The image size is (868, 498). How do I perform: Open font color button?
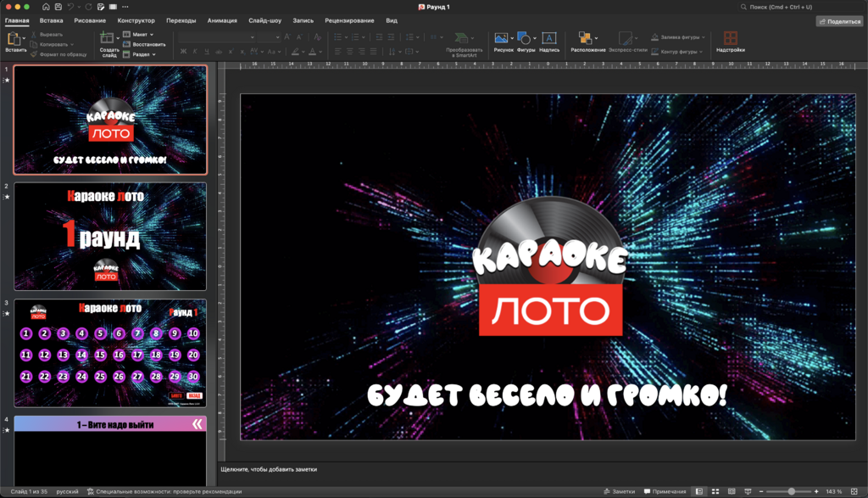[x=312, y=52]
